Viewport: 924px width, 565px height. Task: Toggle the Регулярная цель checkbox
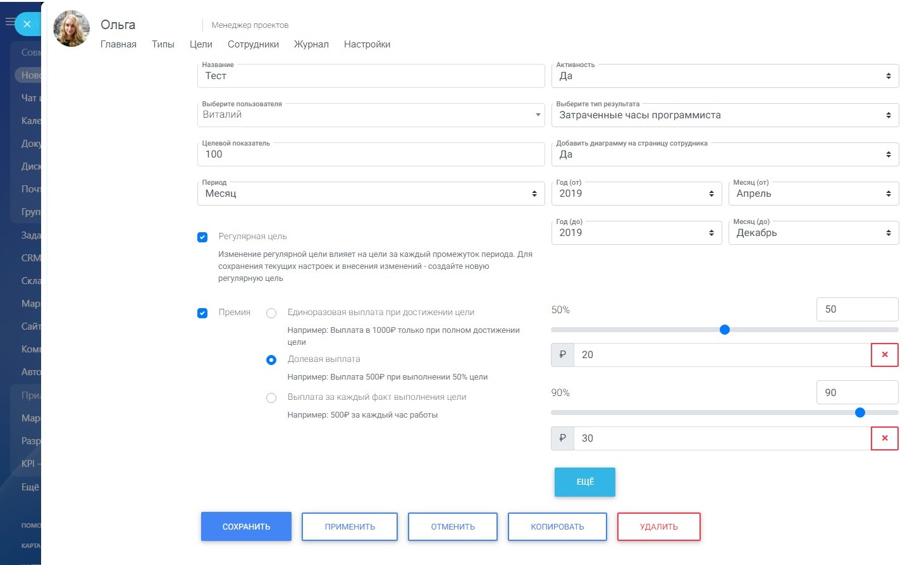click(x=202, y=237)
